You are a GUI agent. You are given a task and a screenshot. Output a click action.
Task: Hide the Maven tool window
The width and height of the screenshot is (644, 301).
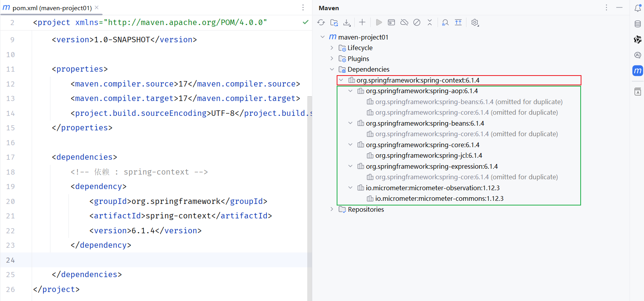tap(619, 7)
